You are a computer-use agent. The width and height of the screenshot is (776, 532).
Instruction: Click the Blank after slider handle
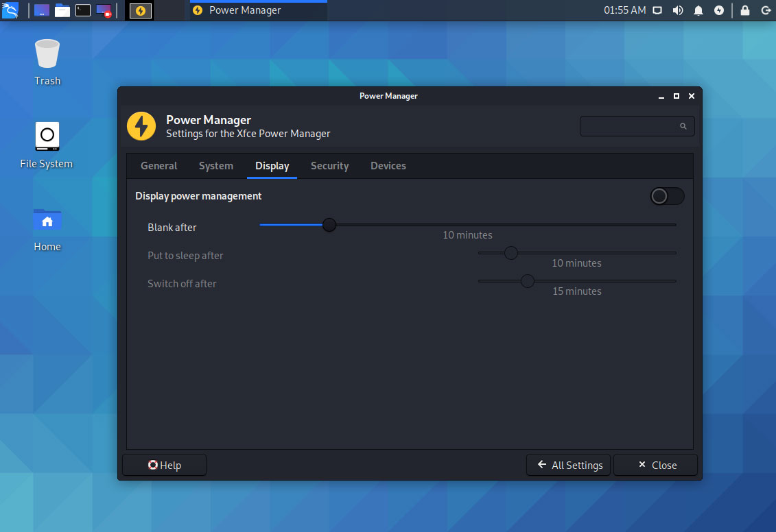point(329,225)
